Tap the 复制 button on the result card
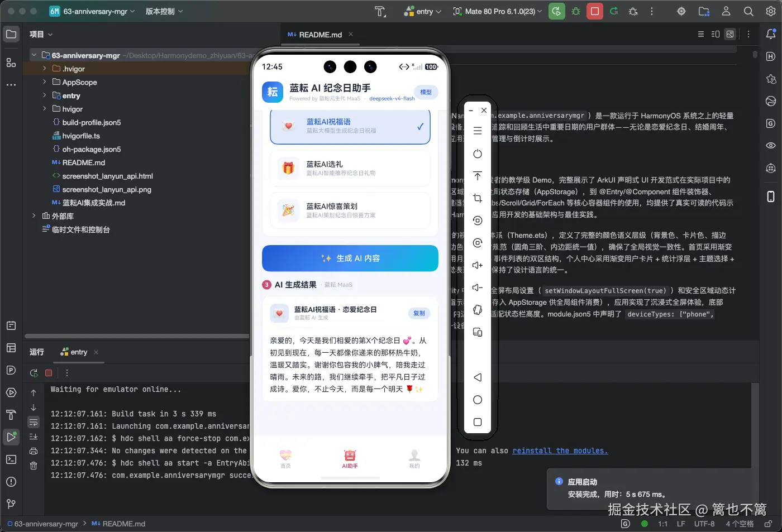Image resolution: width=782 pixels, height=532 pixels. (419, 314)
